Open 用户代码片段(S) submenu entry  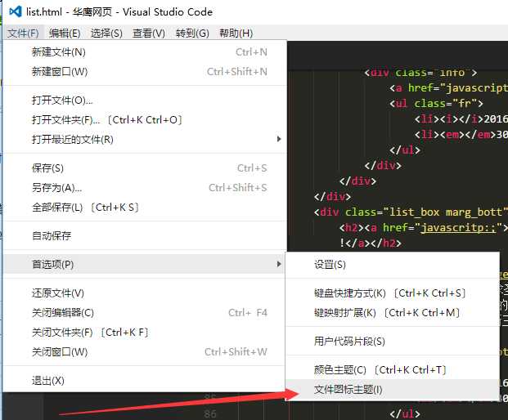[393, 342]
